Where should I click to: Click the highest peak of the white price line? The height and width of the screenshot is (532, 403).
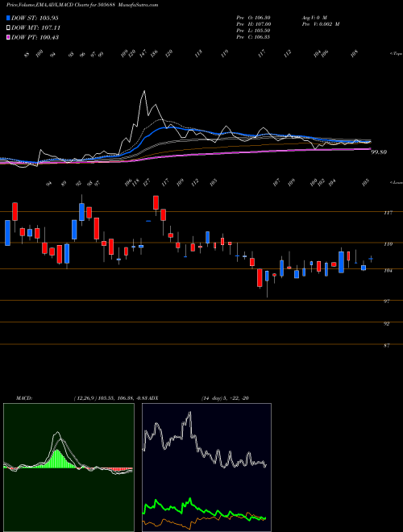[x=144, y=91]
